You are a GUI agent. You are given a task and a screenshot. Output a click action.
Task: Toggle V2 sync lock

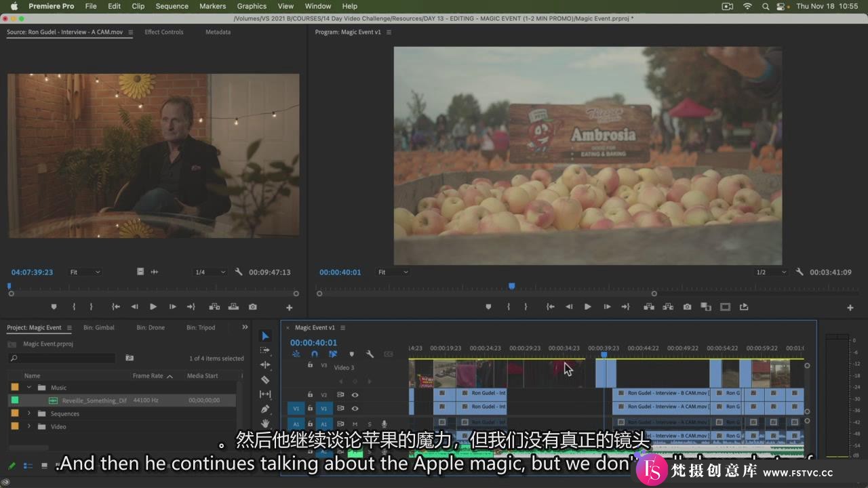coord(340,394)
